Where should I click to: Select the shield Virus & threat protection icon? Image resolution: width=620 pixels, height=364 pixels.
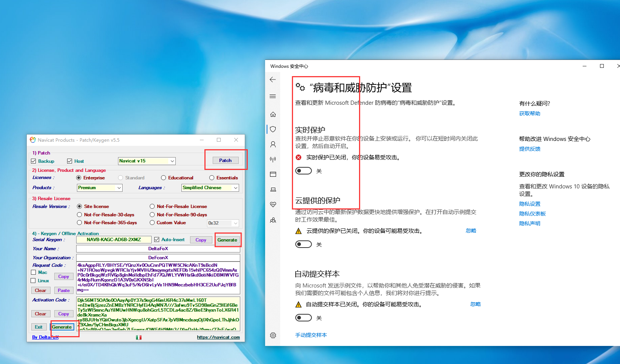click(273, 129)
